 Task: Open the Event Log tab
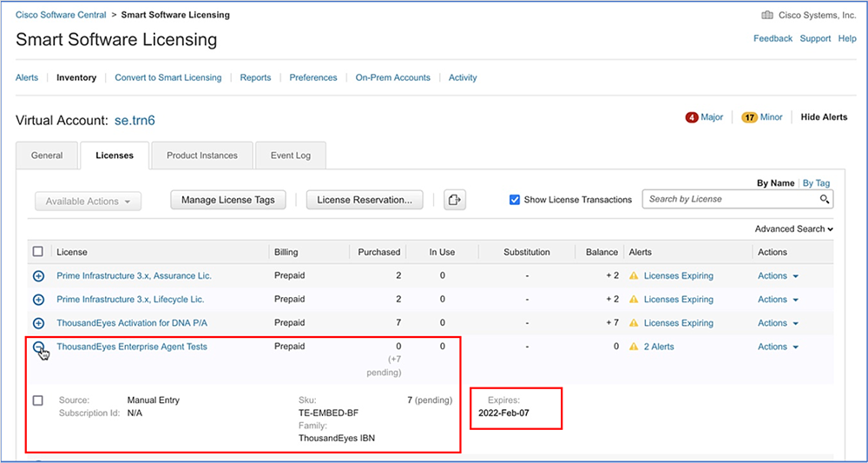(x=291, y=155)
